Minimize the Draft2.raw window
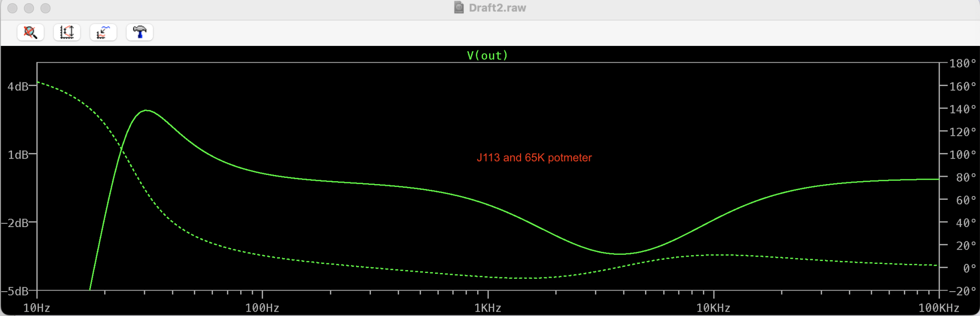 (x=29, y=8)
